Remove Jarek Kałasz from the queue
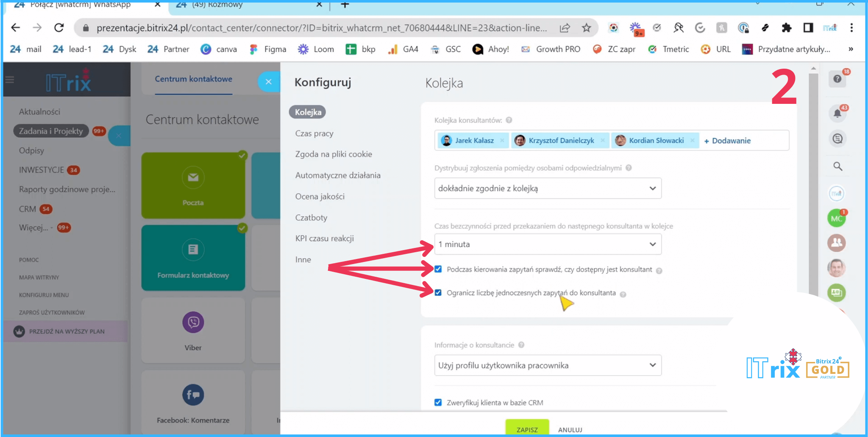 coord(502,140)
